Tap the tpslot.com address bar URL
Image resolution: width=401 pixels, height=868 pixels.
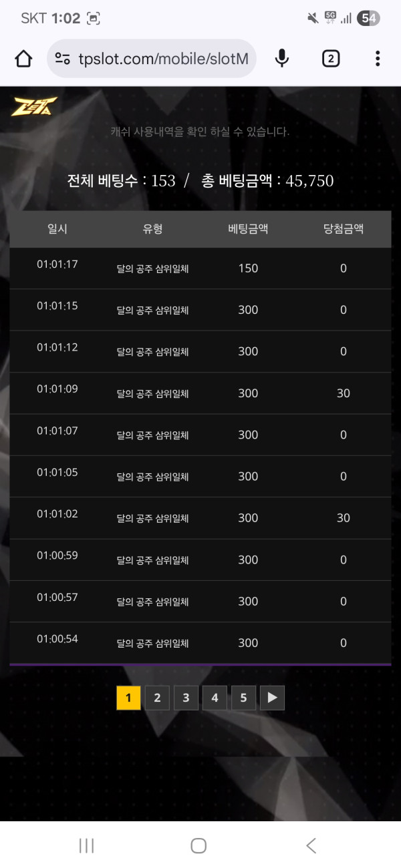[x=163, y=59]
